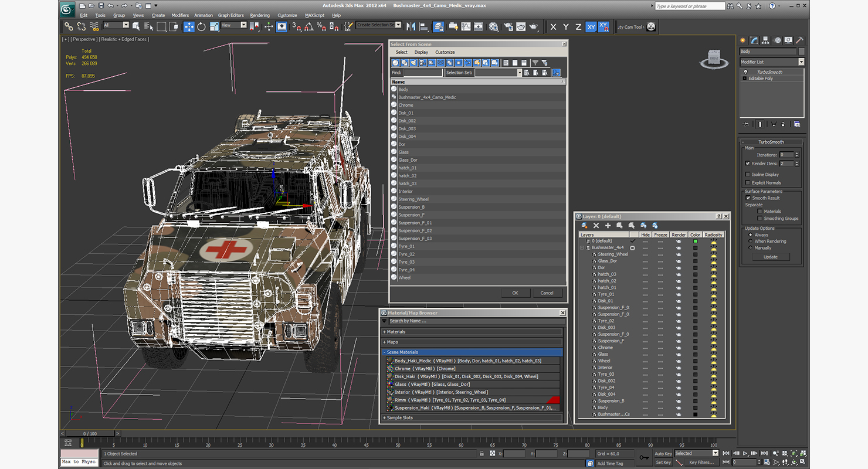Click the ViewCube in viewport
Screen dimensions: 868x469
(x=714, y=58)
